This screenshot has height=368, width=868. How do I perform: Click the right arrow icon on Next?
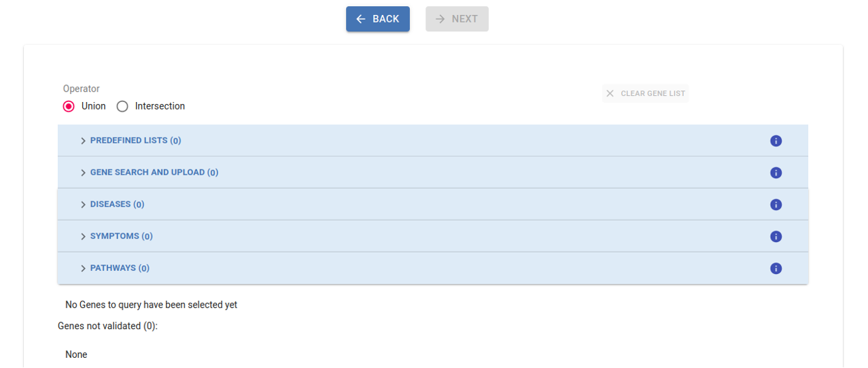click(440, 19)
